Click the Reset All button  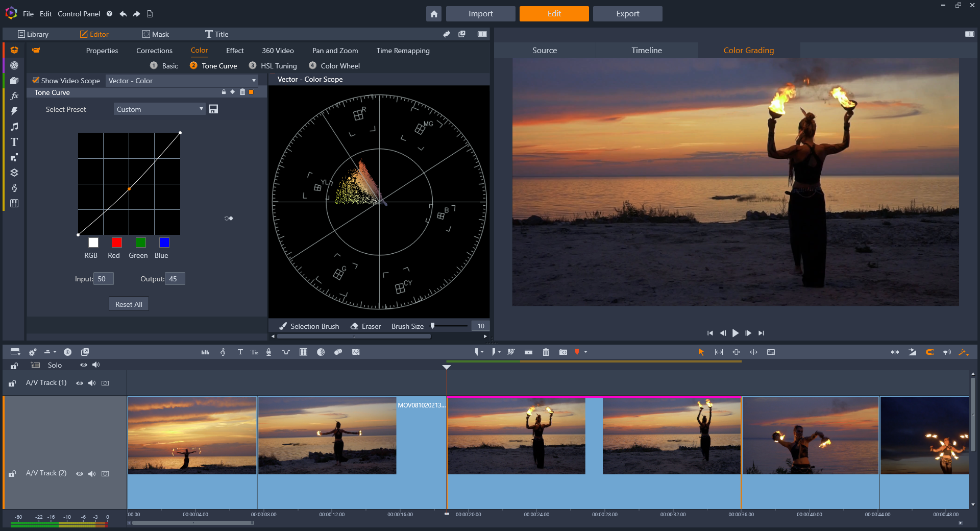[128, 303]
